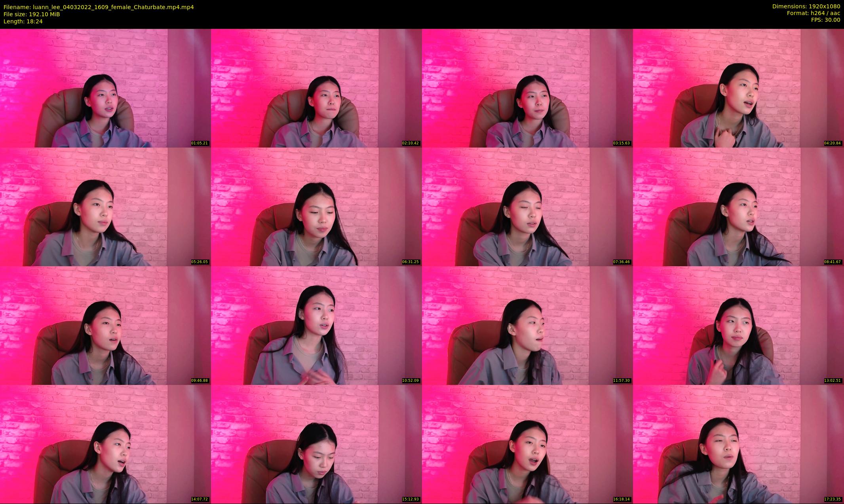Open the frame marked 16:18.14
Viewport: 844px width, 504px height.
(527, 444)
